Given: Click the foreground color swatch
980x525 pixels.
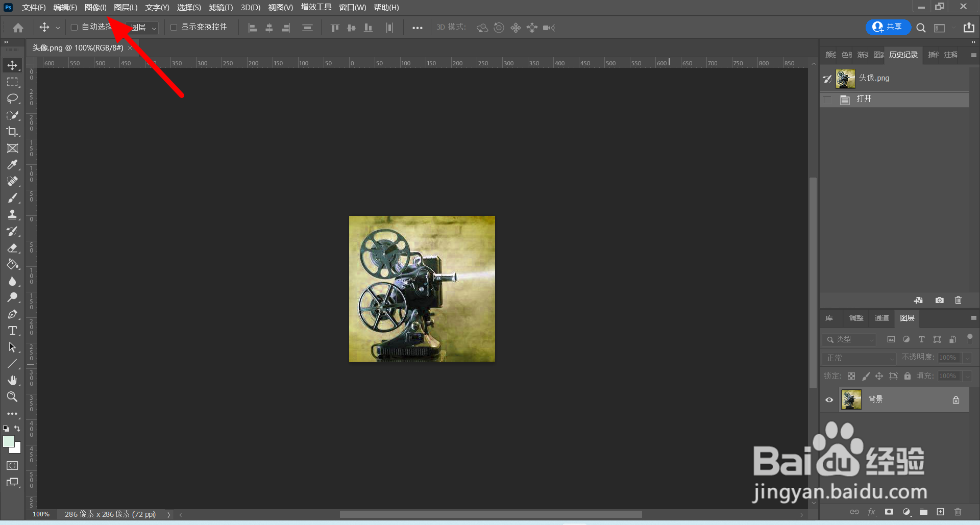Looking at the screenshot, I should tap(8, 441).
